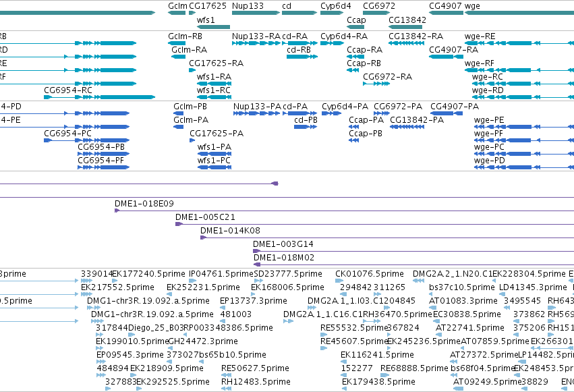This screenshot has height=392, width=574.
Task: Select the CG17625 gene label
Action: (208, 6)
